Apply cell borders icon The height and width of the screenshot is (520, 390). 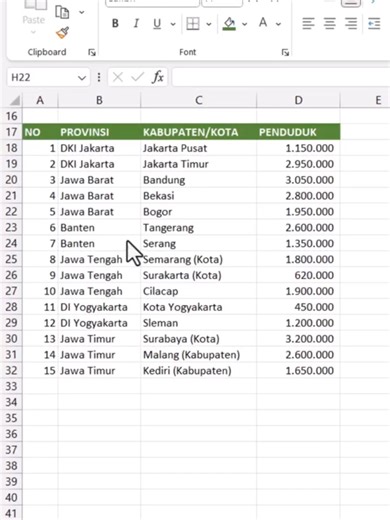coord(193,24)
